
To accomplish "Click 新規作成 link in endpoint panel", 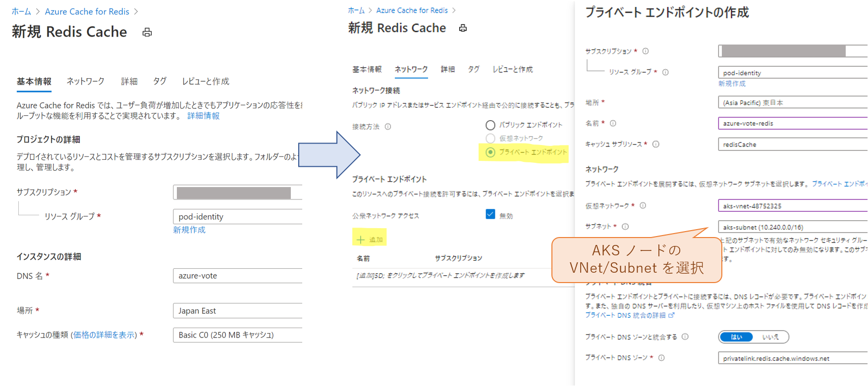I will pos(732,84).
